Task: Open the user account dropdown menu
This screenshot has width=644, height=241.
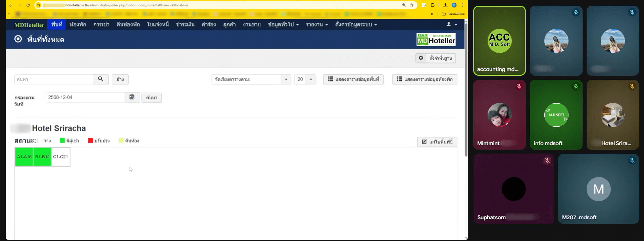Action: pos(452,24)
